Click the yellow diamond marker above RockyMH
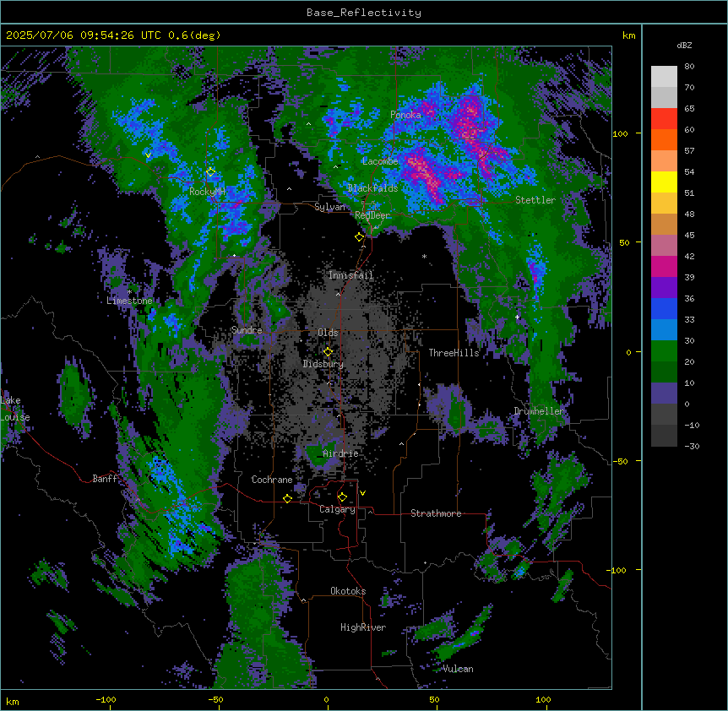This screenshot has width=728, height=711. [x=210, y=172]
